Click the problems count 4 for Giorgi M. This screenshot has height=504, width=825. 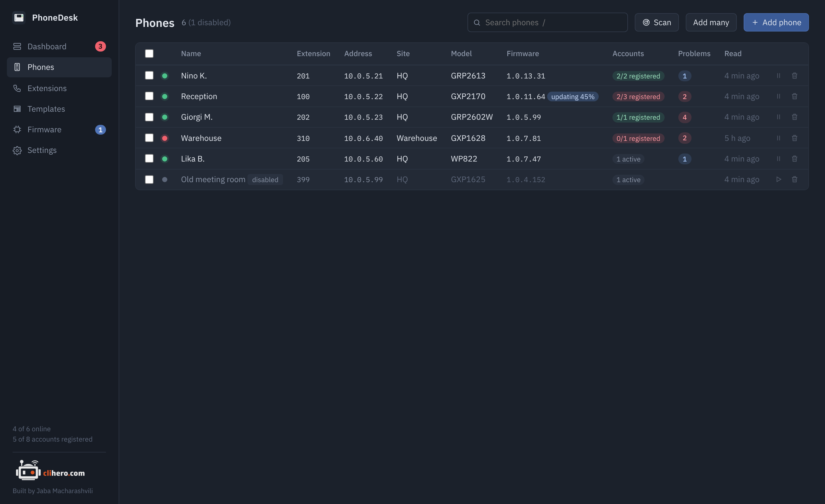(684, 117)
